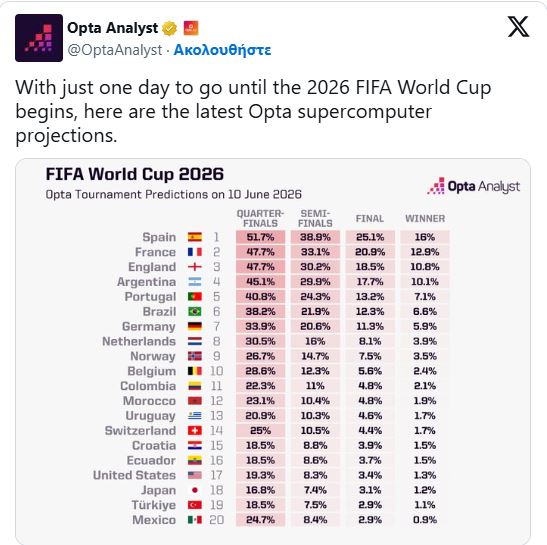547x545 pixels.
Task: Click the tweet text about supercomputer projections
Action: pos(253,111)
